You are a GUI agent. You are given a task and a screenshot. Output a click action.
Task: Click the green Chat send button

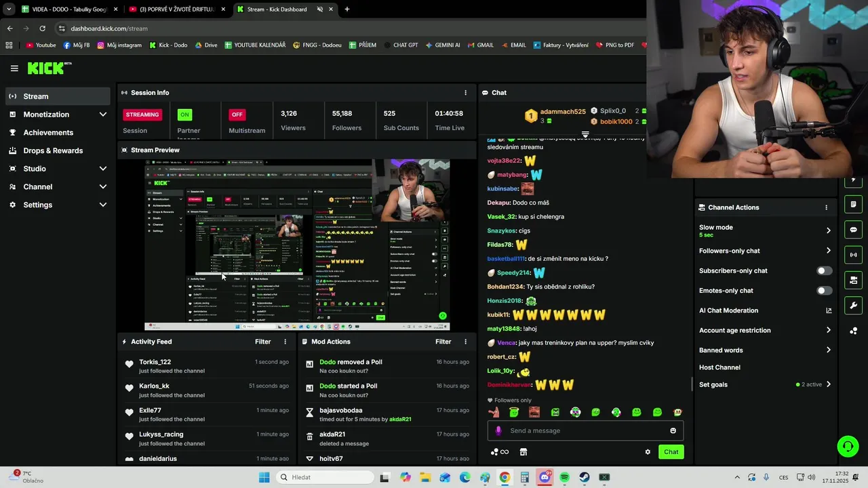coord(671,452)
